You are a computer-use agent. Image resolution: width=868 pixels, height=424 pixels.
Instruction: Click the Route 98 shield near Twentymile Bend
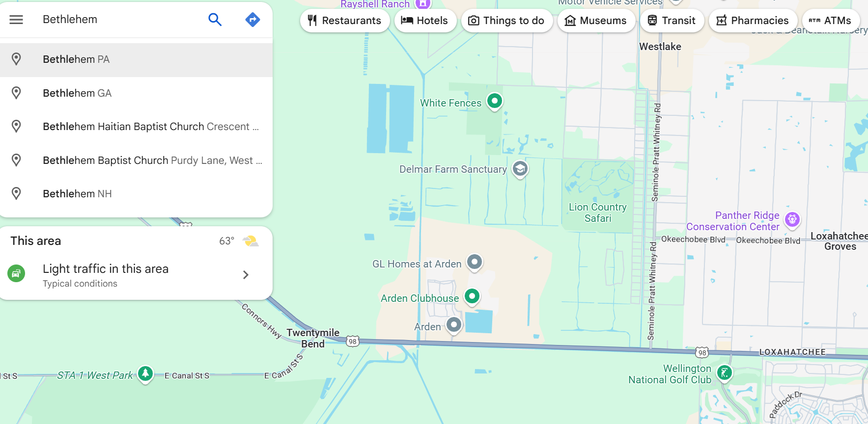353,342
